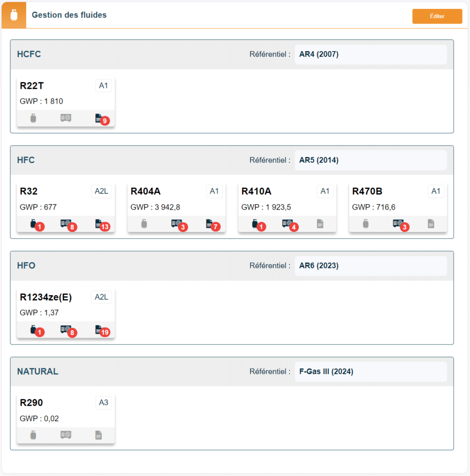
Task: Click the R290 documents icon
Action: tap(99, 435)
